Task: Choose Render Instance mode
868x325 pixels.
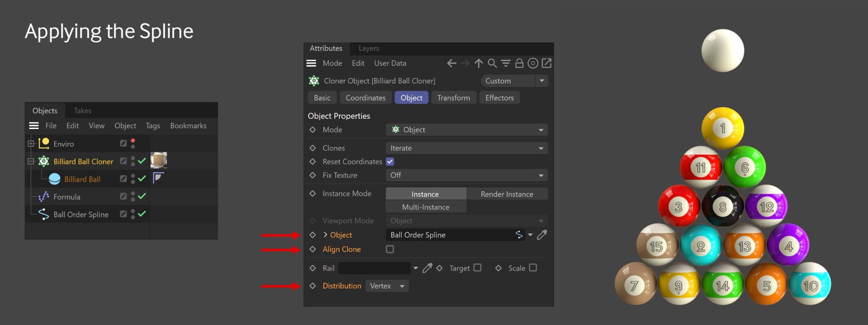Action: coord(507,194)
